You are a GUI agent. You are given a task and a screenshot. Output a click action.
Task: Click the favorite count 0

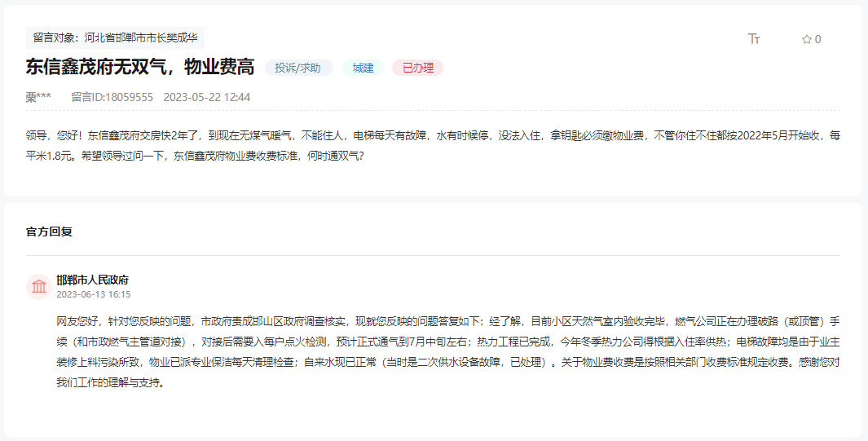818,39
